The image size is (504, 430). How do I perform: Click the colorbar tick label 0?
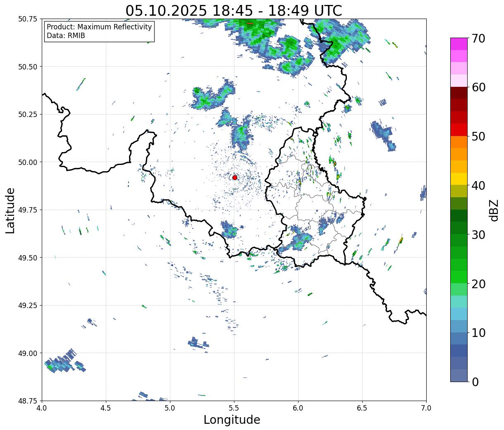click(475, 382)
